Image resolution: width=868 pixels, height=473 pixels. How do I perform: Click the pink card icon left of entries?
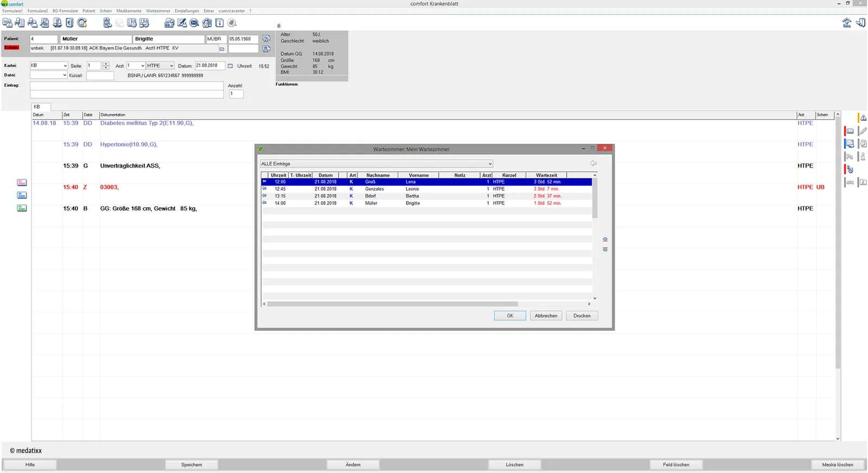[22, 183]
